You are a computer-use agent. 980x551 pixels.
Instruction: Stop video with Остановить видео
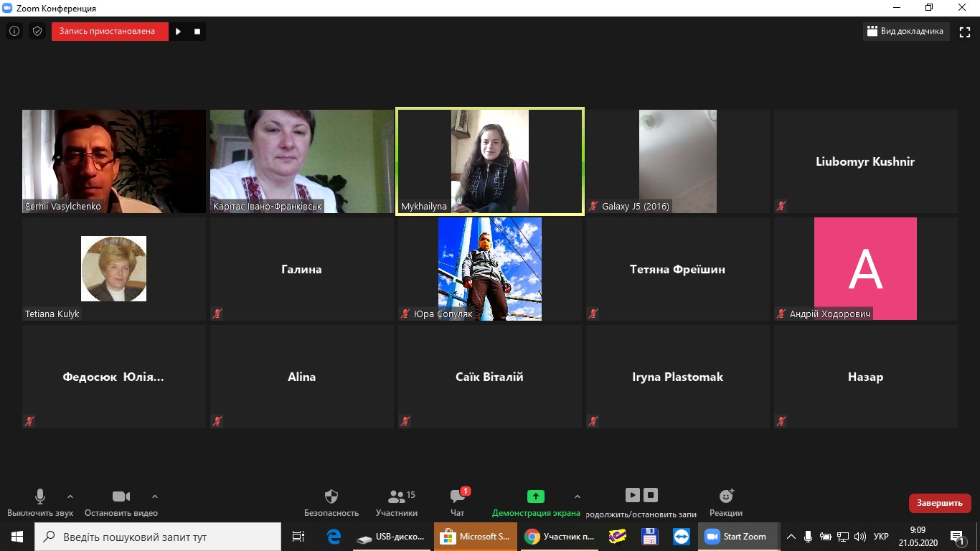[121, 503]
